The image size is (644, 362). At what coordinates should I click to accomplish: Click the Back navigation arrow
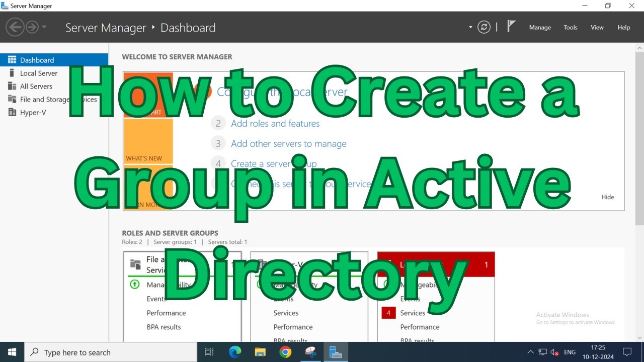15,27
